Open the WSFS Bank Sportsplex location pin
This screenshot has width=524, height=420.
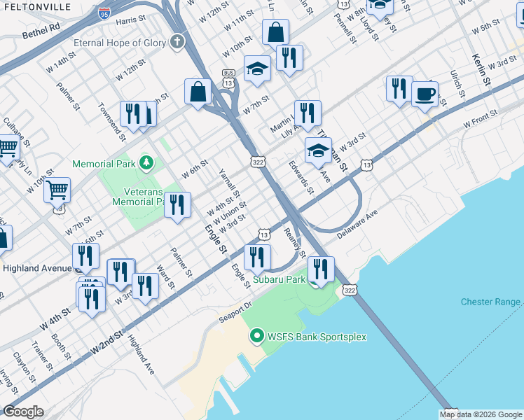point(256,337)
